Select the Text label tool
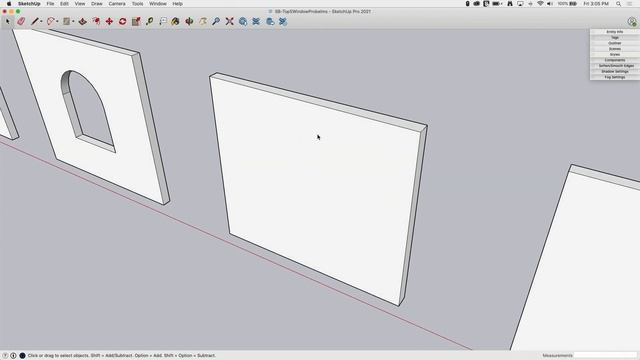 [163, 21]
